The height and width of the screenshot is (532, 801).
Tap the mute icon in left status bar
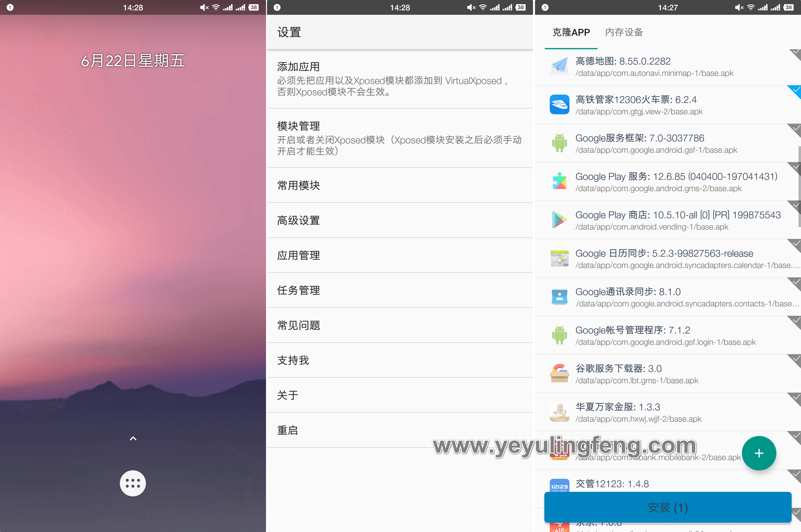(204, 7)
